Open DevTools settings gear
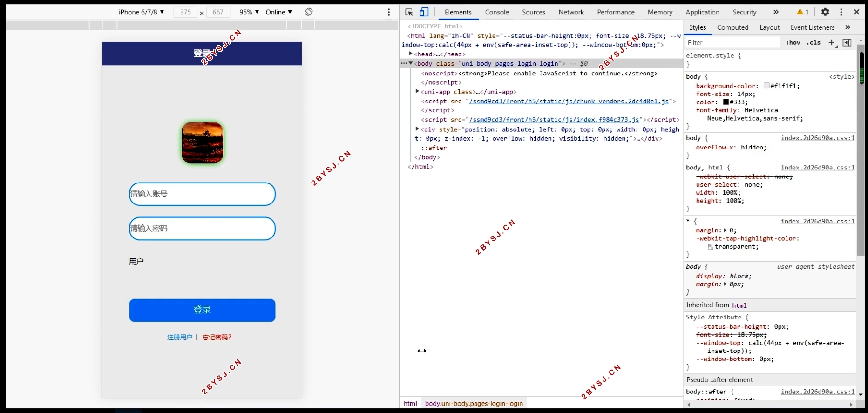868x413 pixels. tap(825, 12)
